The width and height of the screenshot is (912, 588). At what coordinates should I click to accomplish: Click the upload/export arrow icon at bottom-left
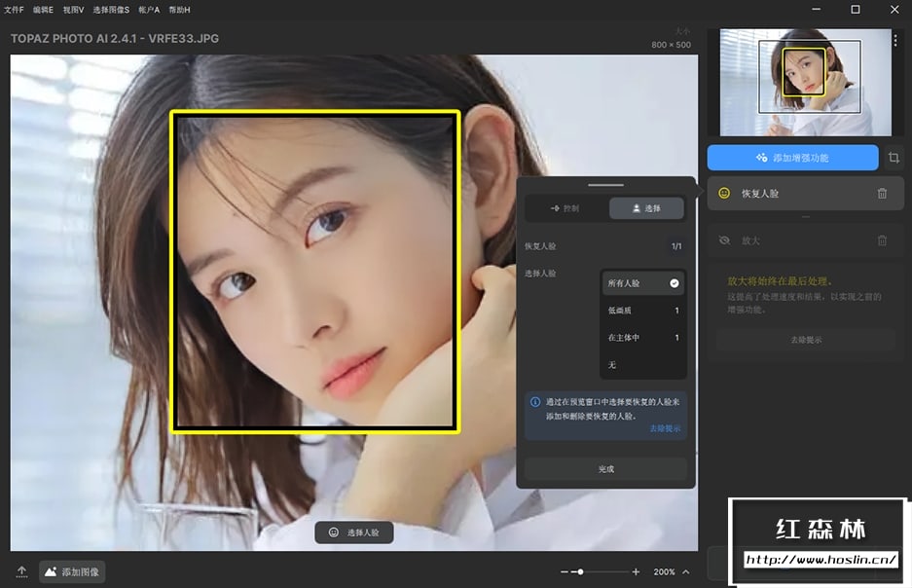[x=21, y=572]
